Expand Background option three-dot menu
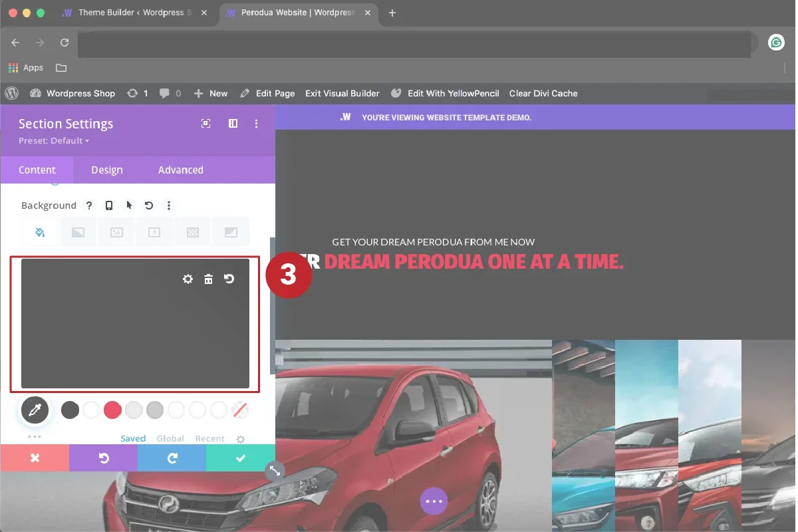798x532 pixels. [x=169, y=205]
